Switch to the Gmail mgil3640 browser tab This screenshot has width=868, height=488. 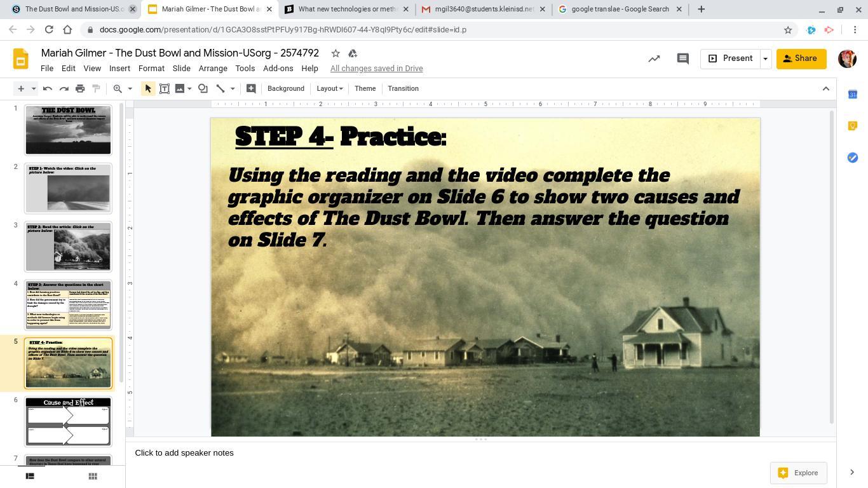coord(483,9)
